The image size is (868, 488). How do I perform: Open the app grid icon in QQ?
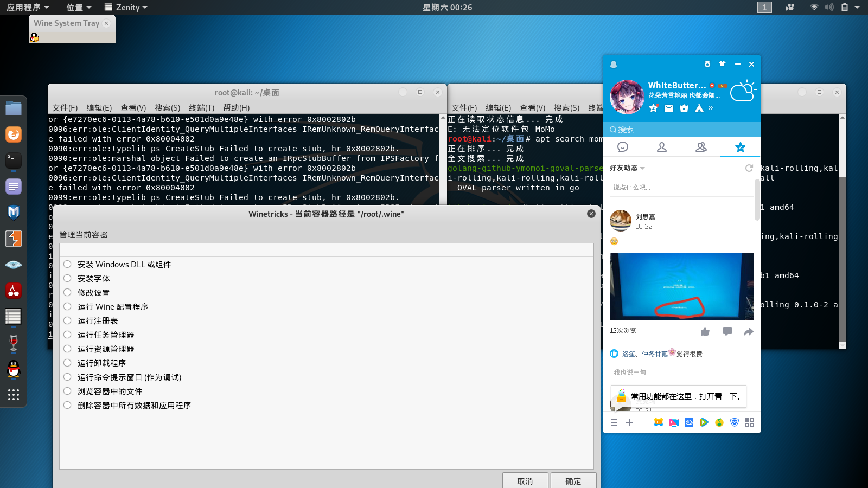750,422
